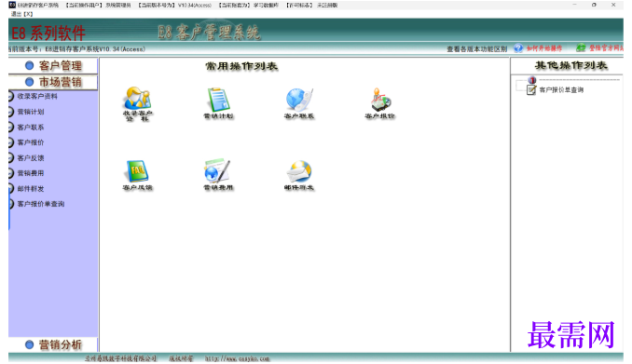The height and width of the screenshot is (364, 632).
Task: Click the red 如何开始操作 link
Action: [x=544, y=48]
